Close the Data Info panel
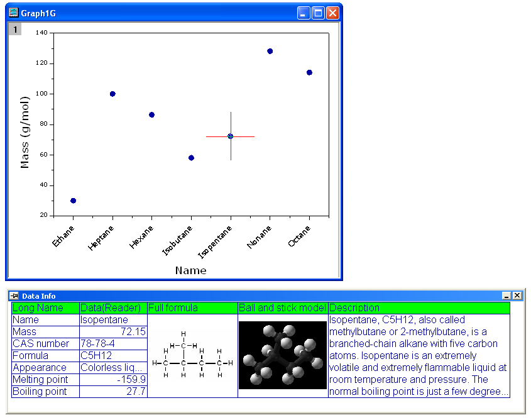The height and width of the screenshot is (420, 531). 517,296
